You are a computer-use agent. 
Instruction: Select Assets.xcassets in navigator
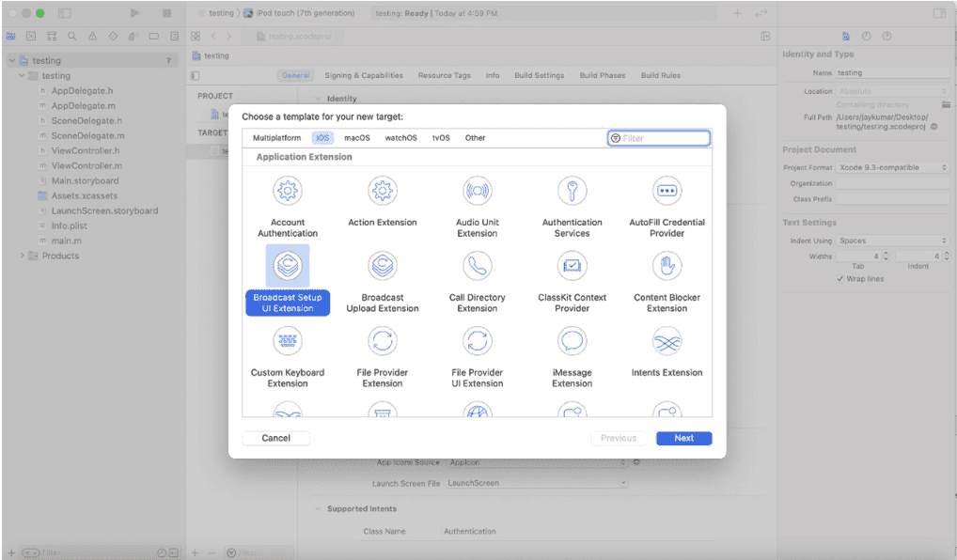(x=85, y=195)
